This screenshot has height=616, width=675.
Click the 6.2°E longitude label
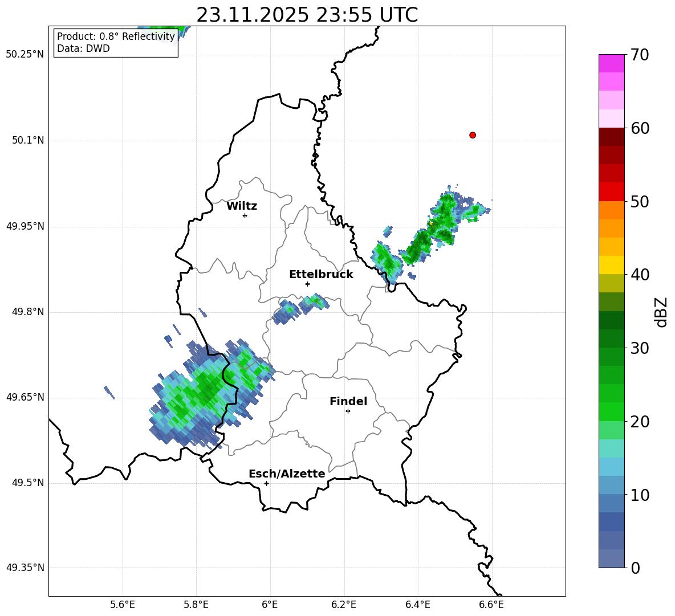point(344,605)
